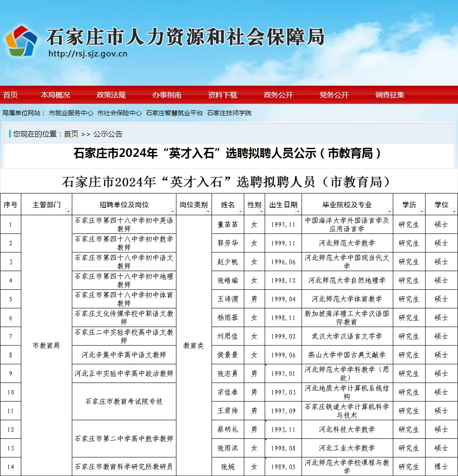Select the 首页 menu item

10,95
